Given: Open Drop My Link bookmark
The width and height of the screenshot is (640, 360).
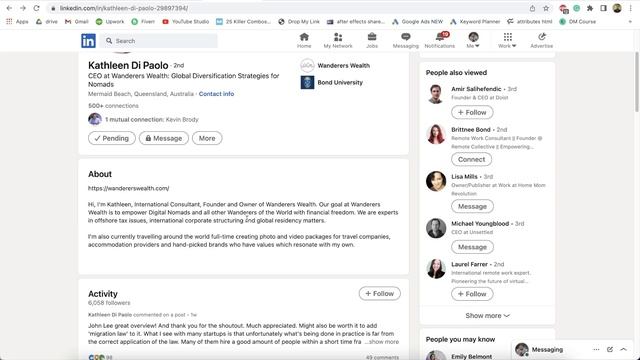Looking at the screenshot, I should pos(299,22).
